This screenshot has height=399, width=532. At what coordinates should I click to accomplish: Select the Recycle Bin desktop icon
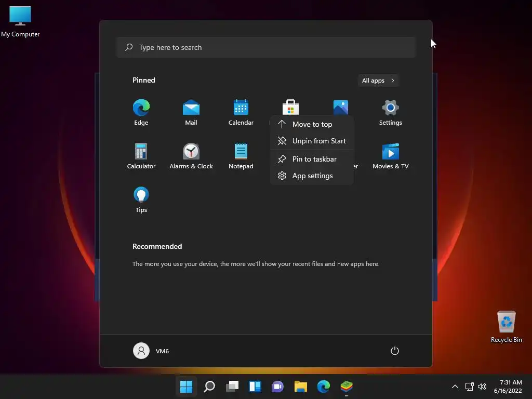(x=506, y=326)
